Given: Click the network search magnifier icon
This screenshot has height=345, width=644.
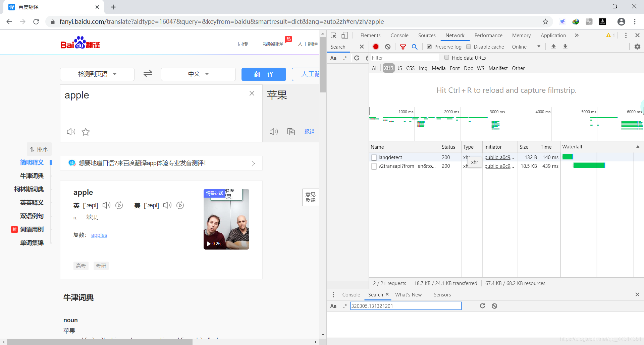Looking at the screenshot, I should point(415,47).
